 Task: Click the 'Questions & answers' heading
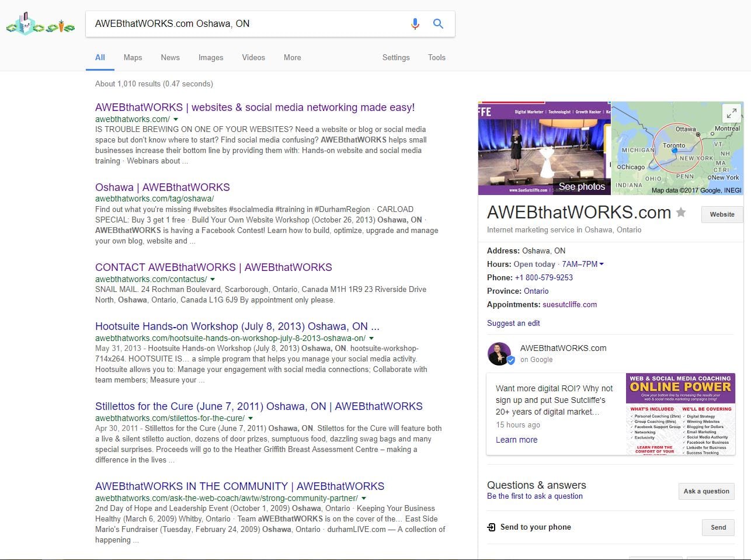pos(537,485)
